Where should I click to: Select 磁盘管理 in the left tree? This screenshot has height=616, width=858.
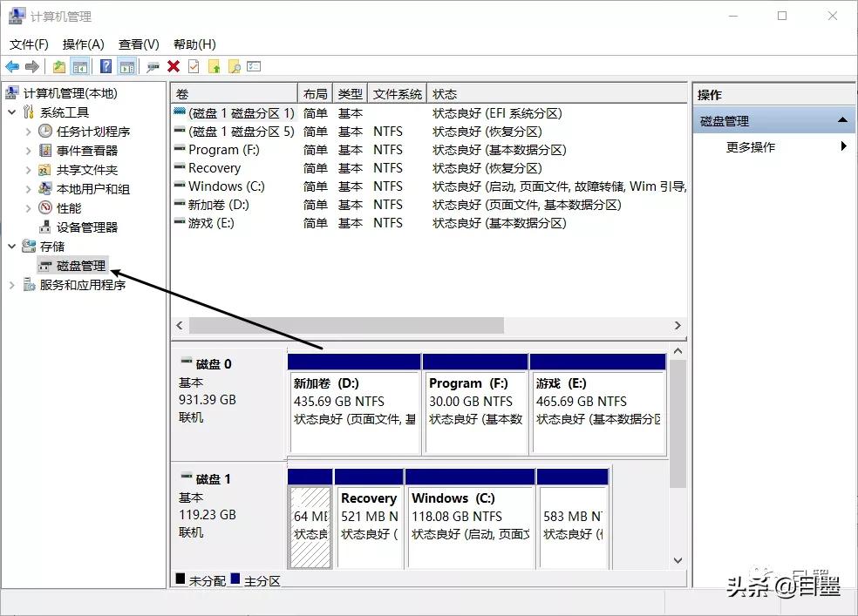point(80,265)
